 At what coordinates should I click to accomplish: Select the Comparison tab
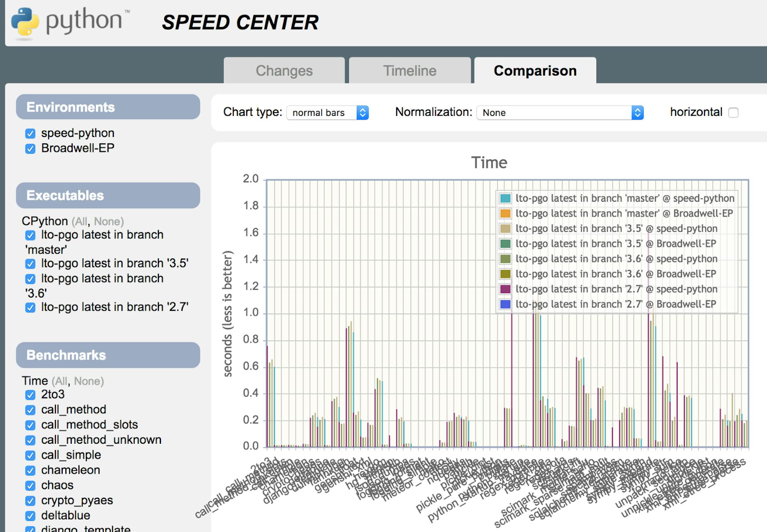535,71
